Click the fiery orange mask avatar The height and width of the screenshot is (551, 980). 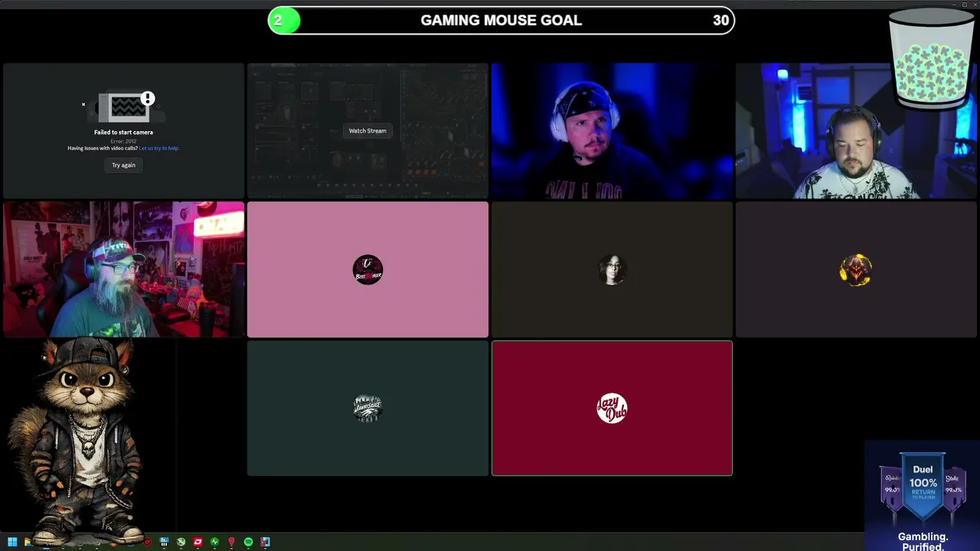tap(856, 269)
